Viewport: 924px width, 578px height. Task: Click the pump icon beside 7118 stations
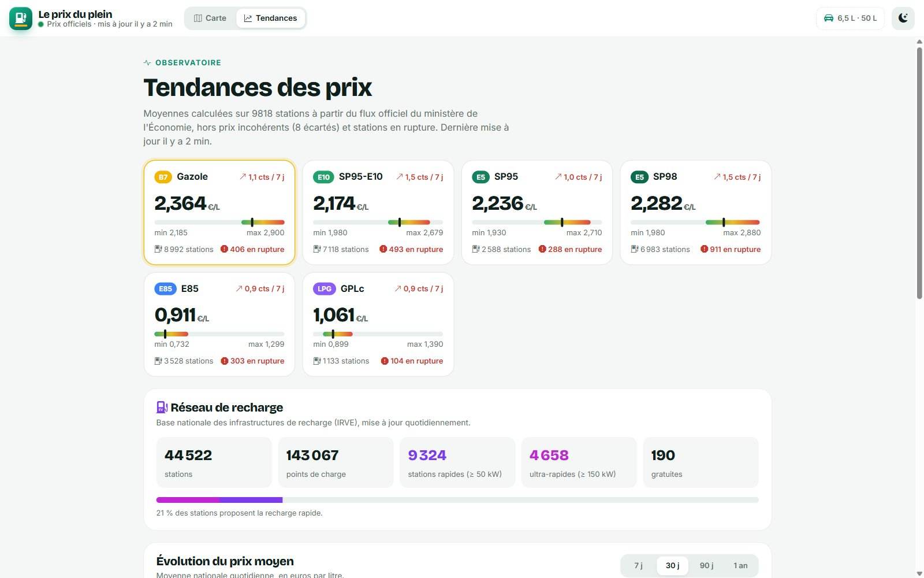317,249
